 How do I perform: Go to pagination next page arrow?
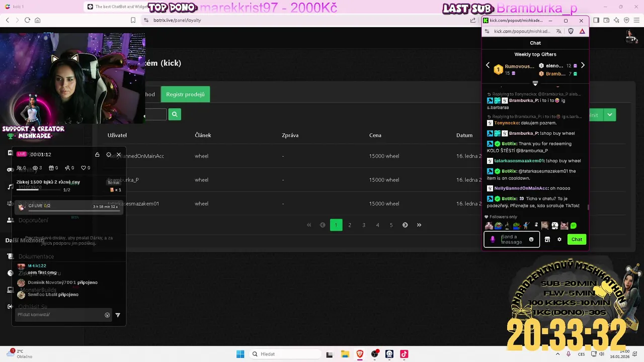point(405,225)
